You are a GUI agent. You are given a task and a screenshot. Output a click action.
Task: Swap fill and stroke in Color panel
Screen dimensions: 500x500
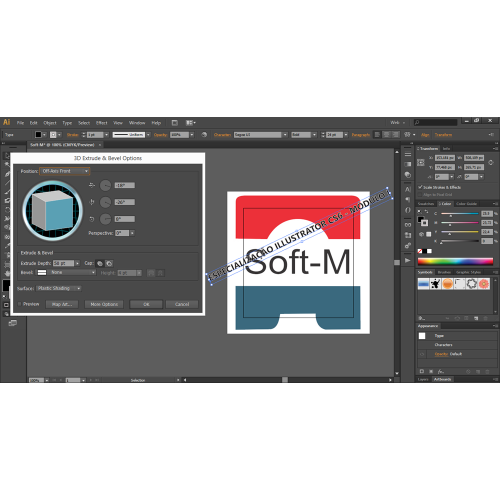pyautogui.click(x=426, y=212)
